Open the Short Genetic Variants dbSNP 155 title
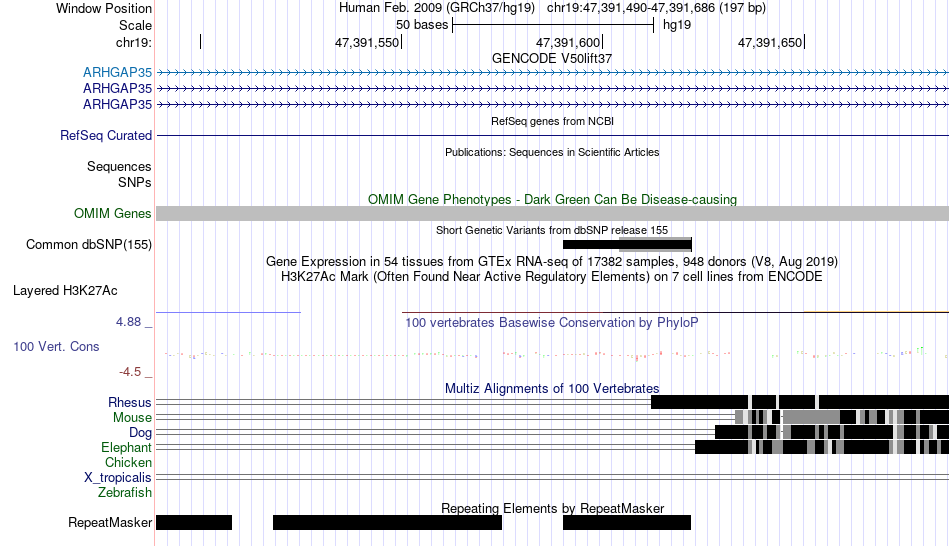Image resolution: width=950 pixels, height=546 pixels. 552,230
